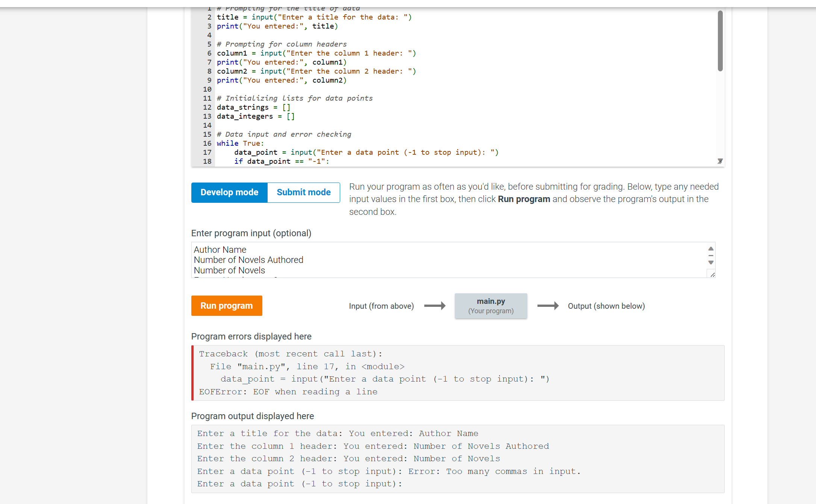The height and width of the screenshot is (504, 816).
Task: Click the data_strings list on line 12
Action: (242, 107)
